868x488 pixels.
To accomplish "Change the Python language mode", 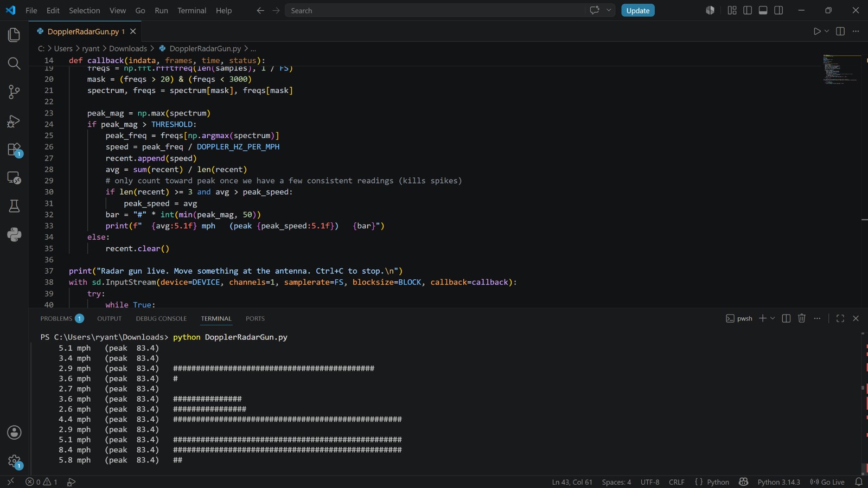I will [x=718, y=482].
